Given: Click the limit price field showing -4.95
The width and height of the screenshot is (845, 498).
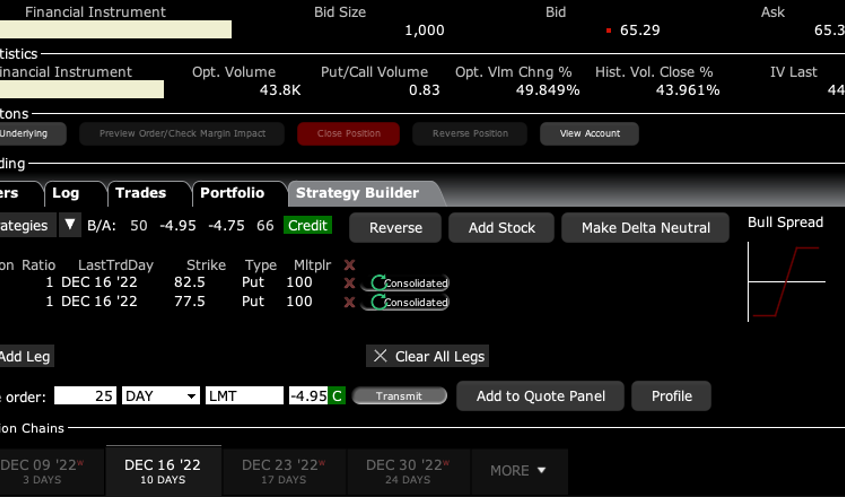Looking at the screenshot, I should (x=309, y=396).
